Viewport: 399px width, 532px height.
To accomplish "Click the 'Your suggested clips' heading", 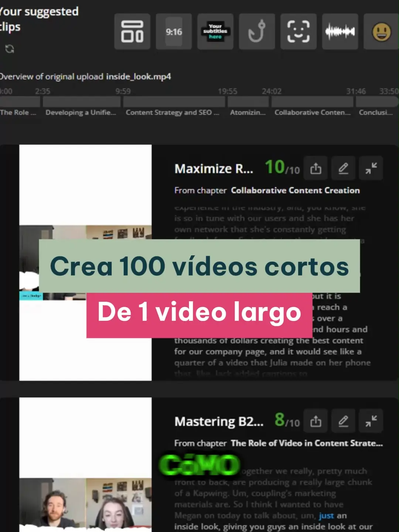I will click(x=39, y=19).
